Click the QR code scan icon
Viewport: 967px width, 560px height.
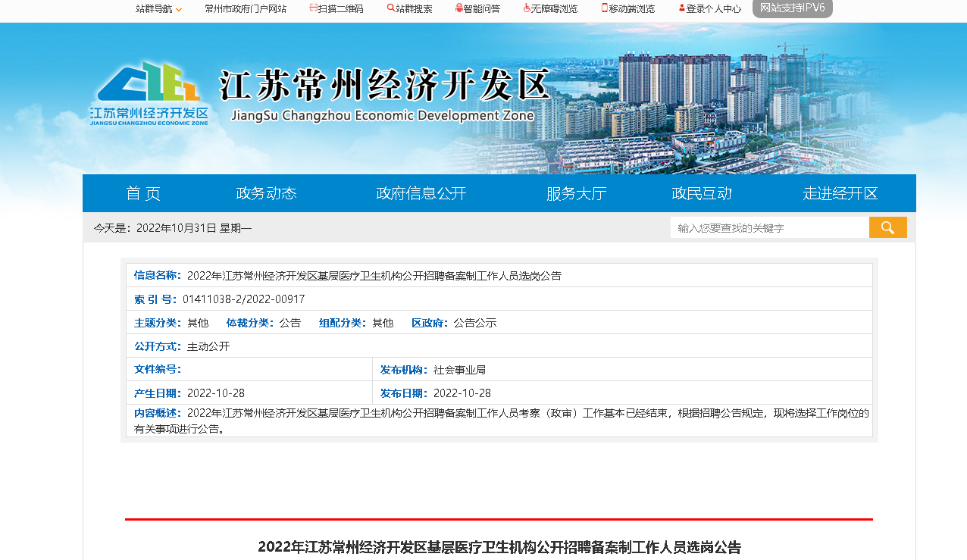[x=314, y=8]
